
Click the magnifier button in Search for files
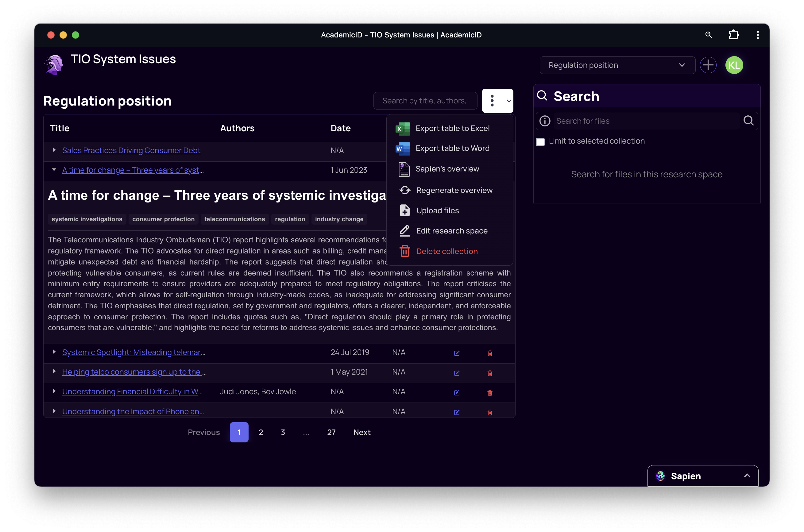748,121
